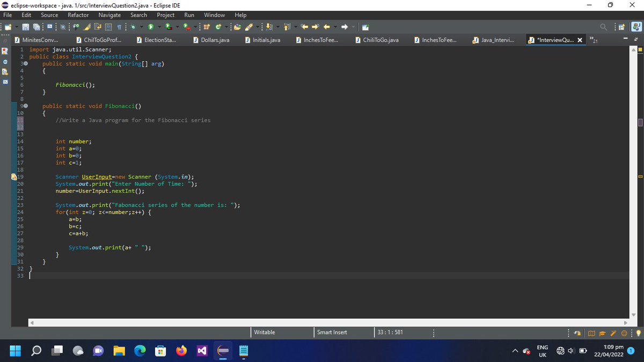Click the New Java Package icon
Viewport: 644px width, 362px height.
click(207, 27)
